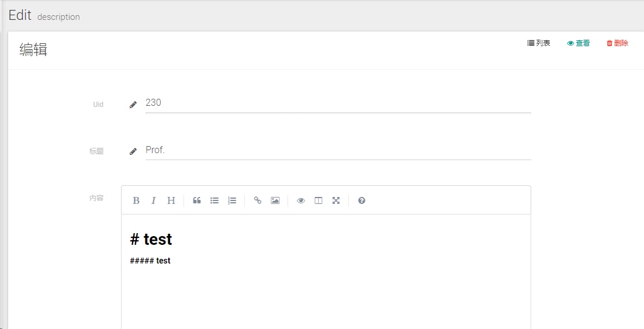Toggle markdown preview eye icon
Viewport: 644px width, 329px height.
301,200
